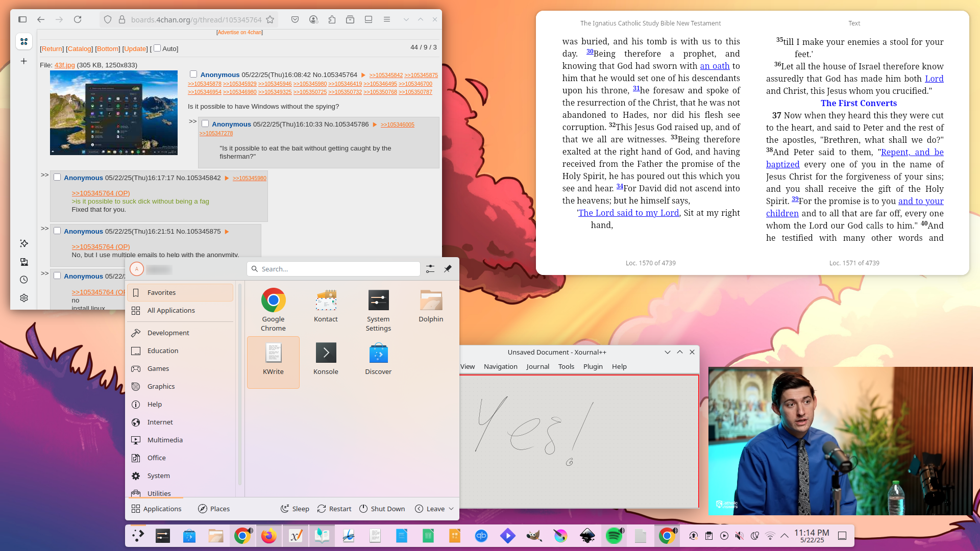
Task: Open AI chatbot sparkle icon in sidebar
Action: (x=24, y=243)
